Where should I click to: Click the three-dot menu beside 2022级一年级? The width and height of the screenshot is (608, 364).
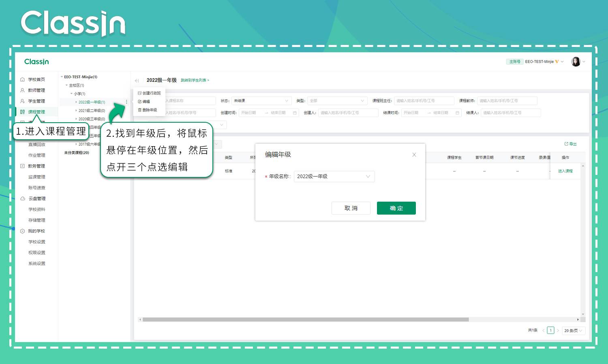point(126,102)
